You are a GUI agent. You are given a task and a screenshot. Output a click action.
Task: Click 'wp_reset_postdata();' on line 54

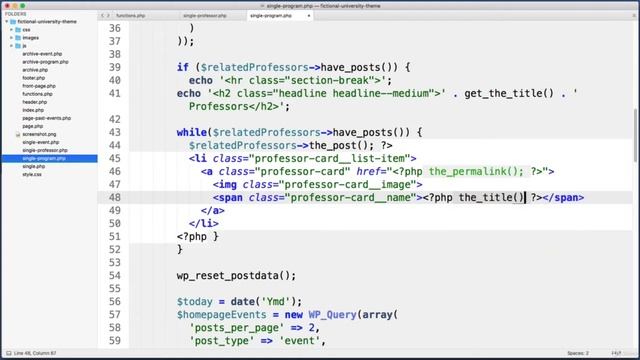pyautogui.click(x=236, y=276)
